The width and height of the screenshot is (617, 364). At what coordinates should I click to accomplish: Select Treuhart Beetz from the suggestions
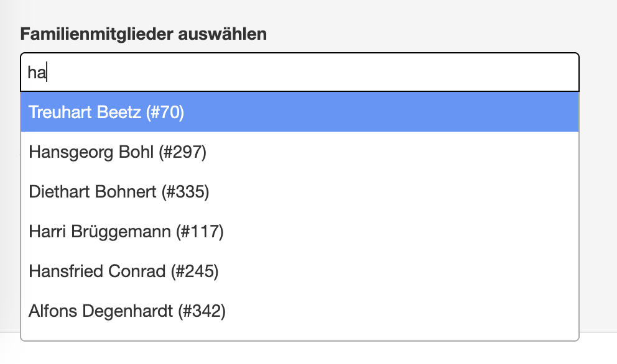[106, 112]
